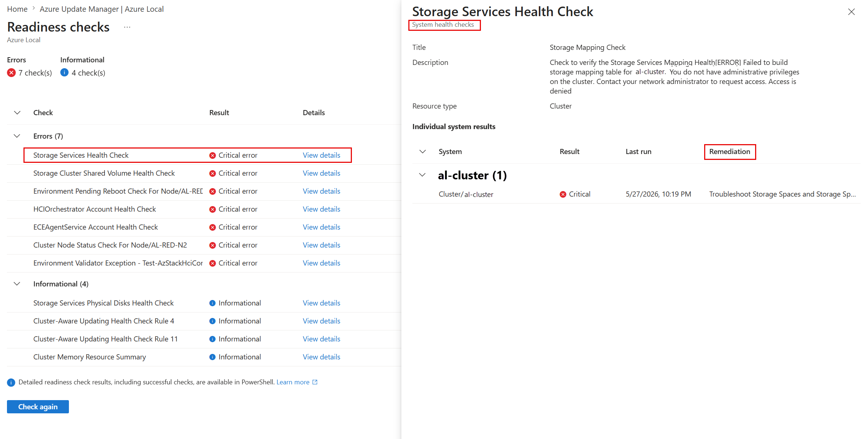Collapse the al-cluster (1) group
This screenshot has width=868, height=439.
[x=422, y=175]
